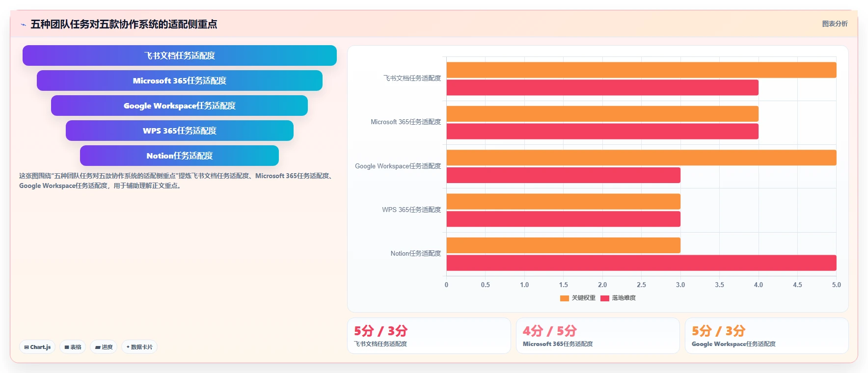The width and height of the screenshot is (868, 373).
Task: Click the red 落地难度 bar for Microsoft 365
Action: (602, 132)
